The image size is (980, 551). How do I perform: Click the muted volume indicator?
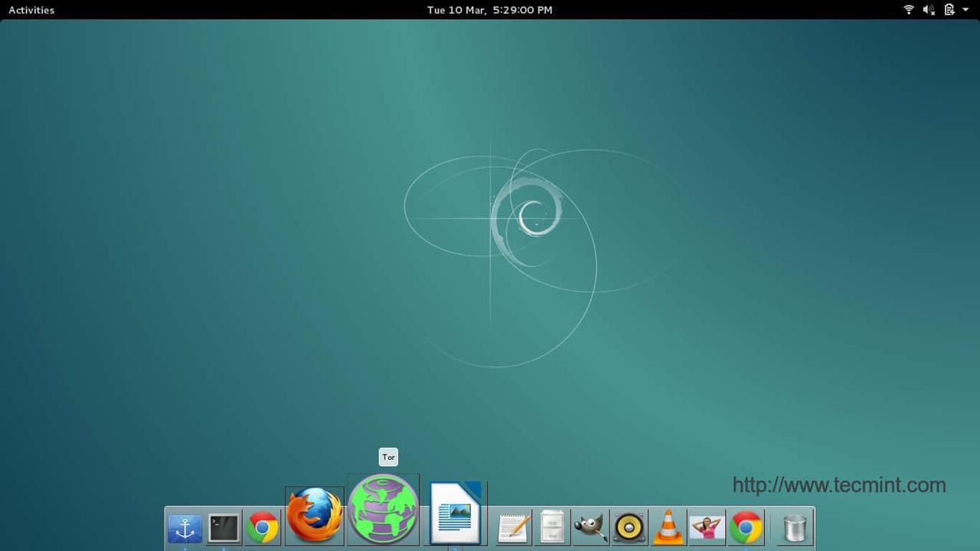click(x=929, y=10)
